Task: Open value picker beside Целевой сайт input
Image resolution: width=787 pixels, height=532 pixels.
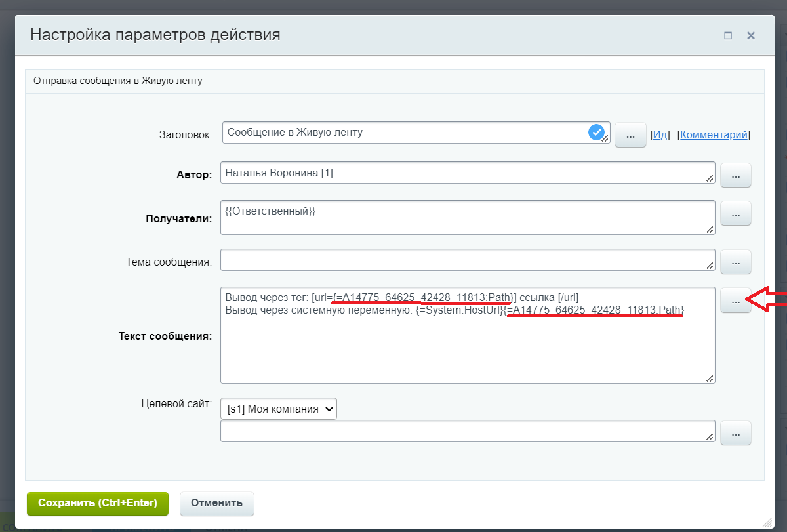Action: coord(735,433)
